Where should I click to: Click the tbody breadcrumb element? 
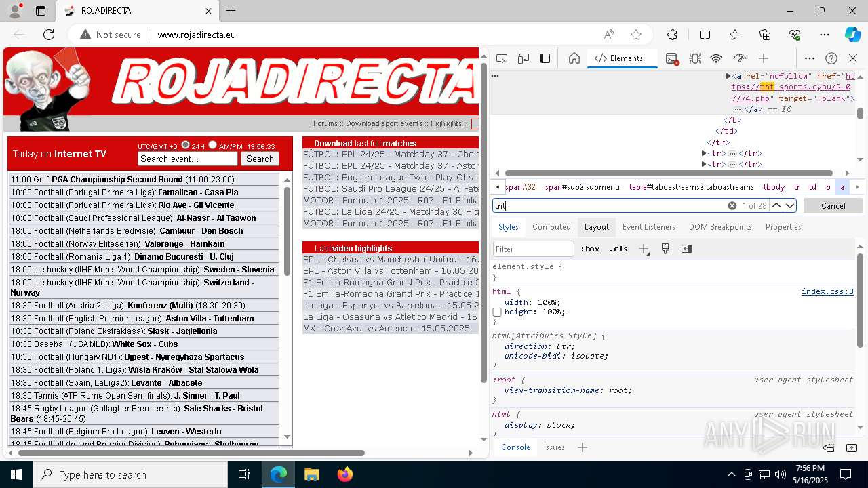(774, 187)
